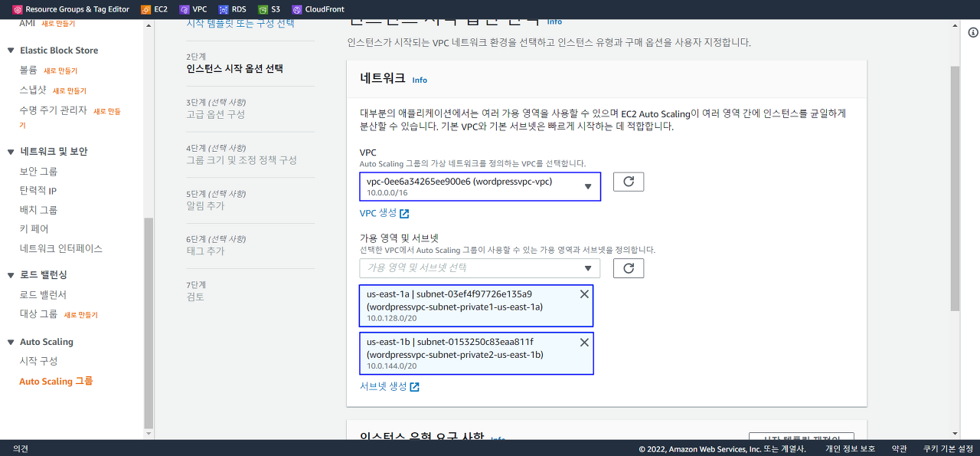Open 쿠키 기본 설정 in the footer
This screenshot has height=456, width=980.
(x=948, y=449)
